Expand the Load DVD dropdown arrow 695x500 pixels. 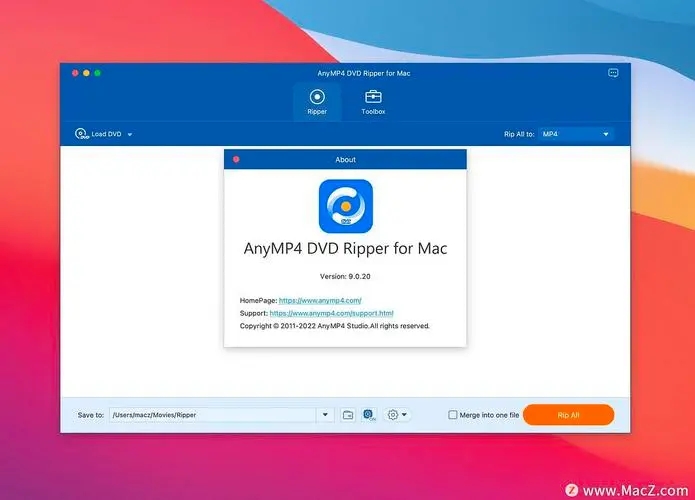(130, 134)
